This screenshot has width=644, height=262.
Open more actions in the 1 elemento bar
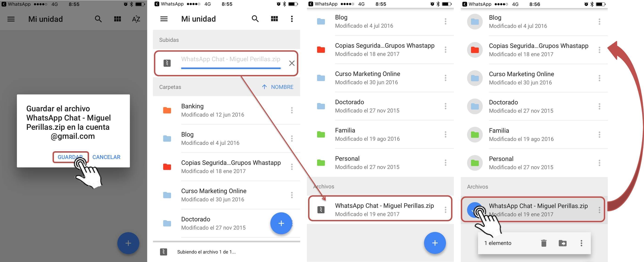point(581,243)
